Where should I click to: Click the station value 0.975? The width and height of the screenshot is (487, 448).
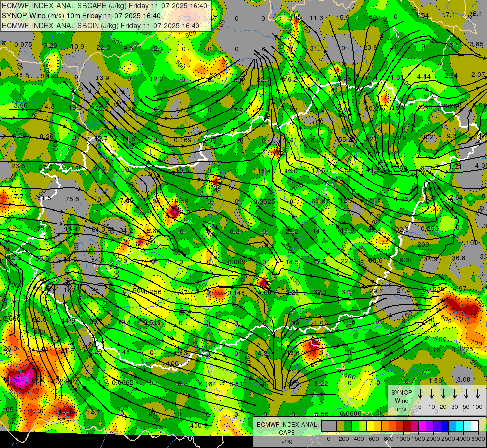tap(23, 45)
